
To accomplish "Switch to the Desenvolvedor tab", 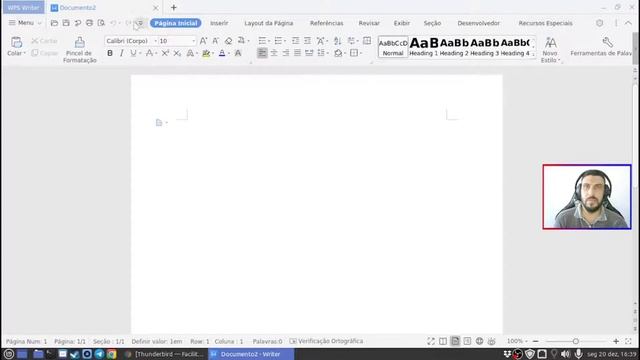I will coord(478,23).
